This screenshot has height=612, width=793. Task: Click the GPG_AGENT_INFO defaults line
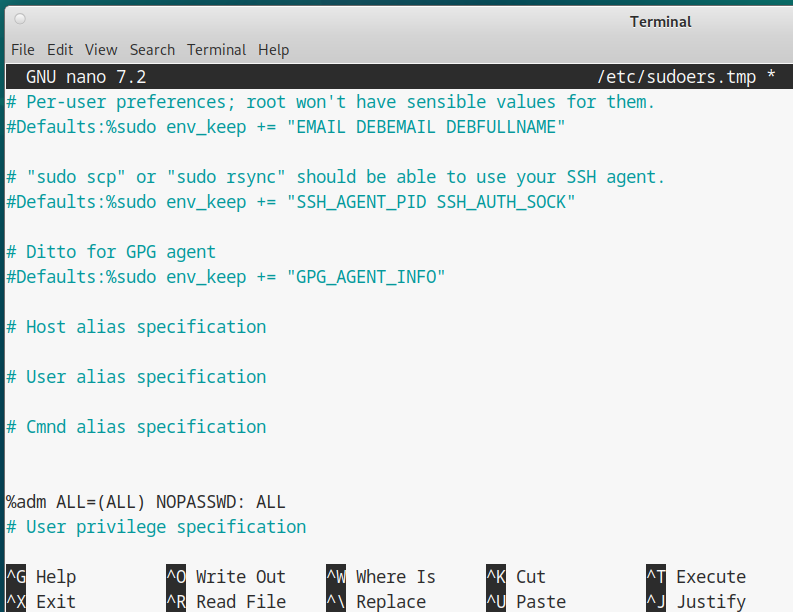[x=226, y=277]
